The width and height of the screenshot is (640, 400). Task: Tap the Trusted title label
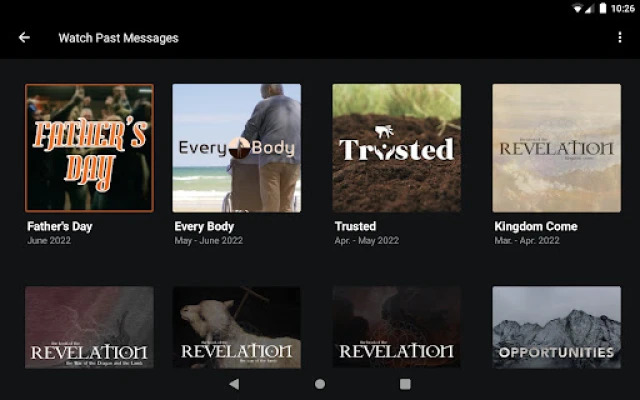(x=355, y=226)
